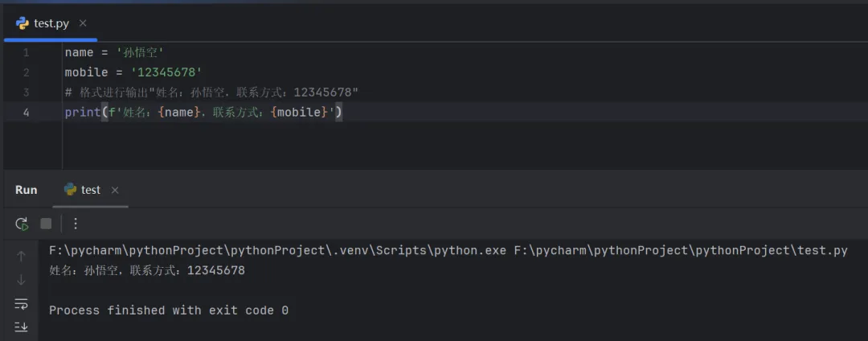Click the down stack trace arrow

click(x=22, y=280)
